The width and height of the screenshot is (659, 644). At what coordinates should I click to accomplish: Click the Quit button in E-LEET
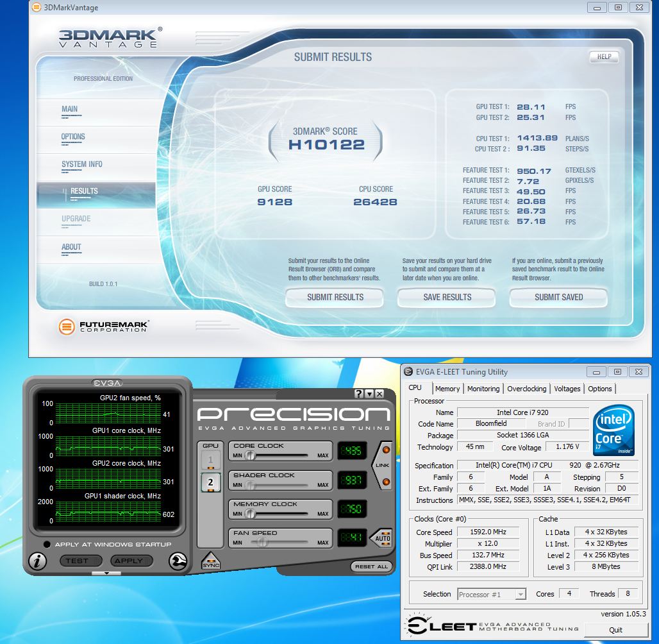615,630
